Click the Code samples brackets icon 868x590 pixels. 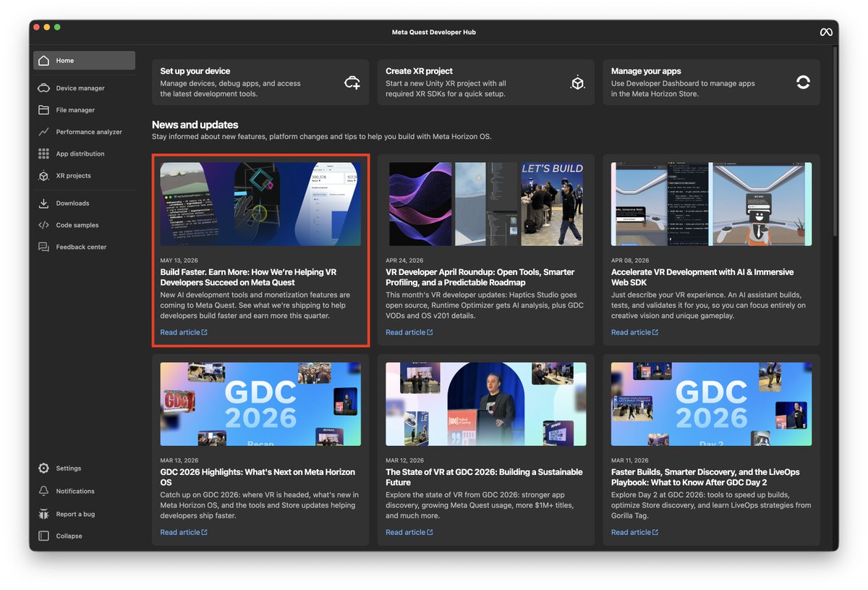pos(43,225)
